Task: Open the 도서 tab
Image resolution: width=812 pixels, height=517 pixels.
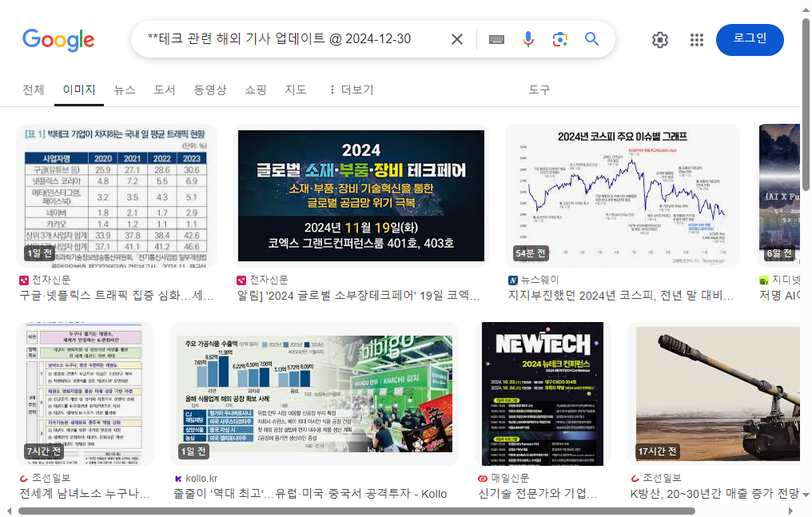Action: (165, 90)
